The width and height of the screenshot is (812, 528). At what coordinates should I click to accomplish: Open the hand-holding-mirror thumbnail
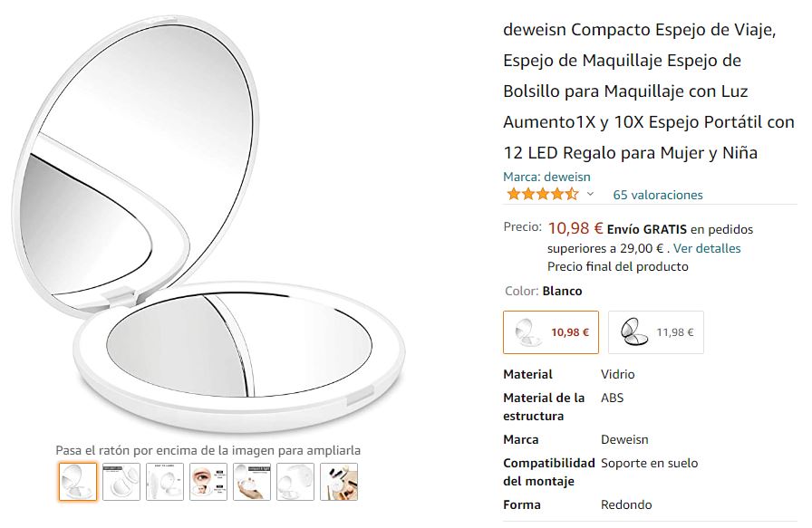[x=252, y=482]
